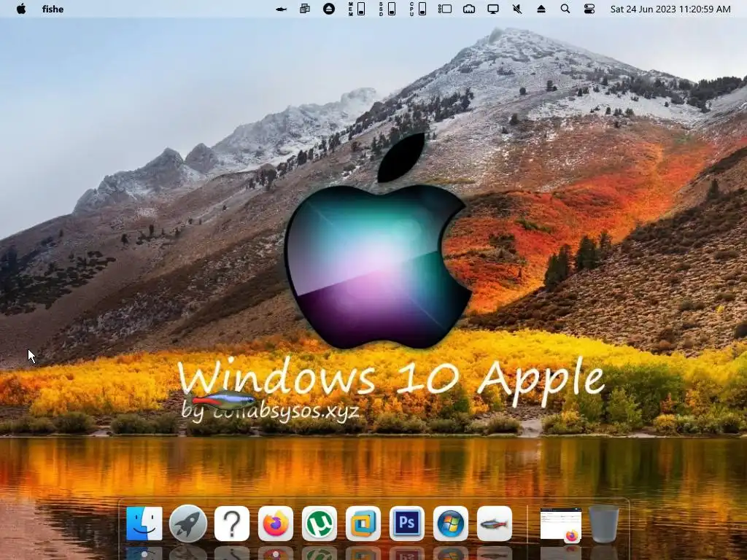This screenshot has height=560, width=747.
Task: Click the muted volume speaker icon
Action: pyautogui.click(x=517, y=9)
